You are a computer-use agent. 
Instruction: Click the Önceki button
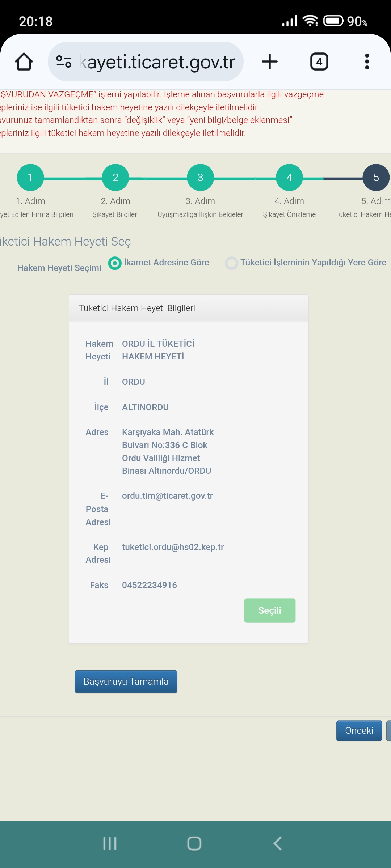[x=359, y=731]
